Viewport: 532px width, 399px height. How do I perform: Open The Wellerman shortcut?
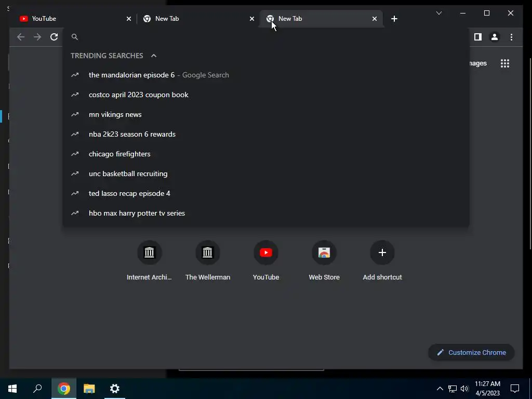(208, 260)
